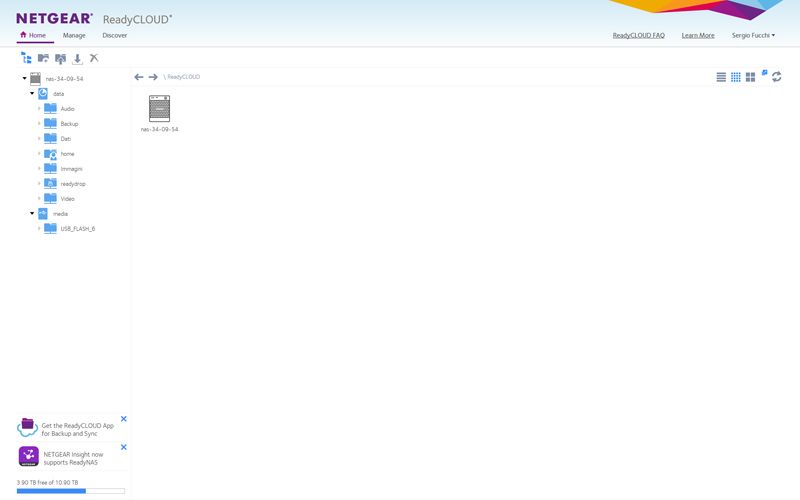Click the delete X toolbar icon
This screenshot has width=800, height=500.
point(94,58)
